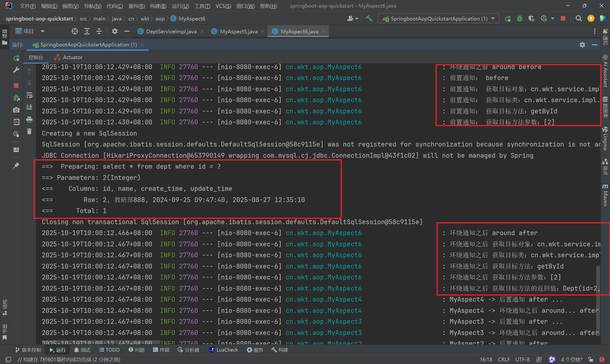Click the thread dump camera icon
Screen dimensions: 610x364
click(16, 110)
